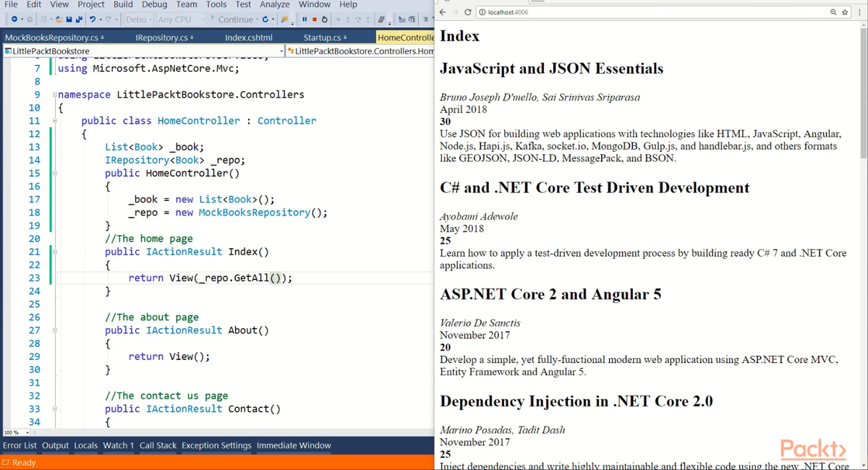Click the pin icon on Startup.cs tab

[346, 38]
